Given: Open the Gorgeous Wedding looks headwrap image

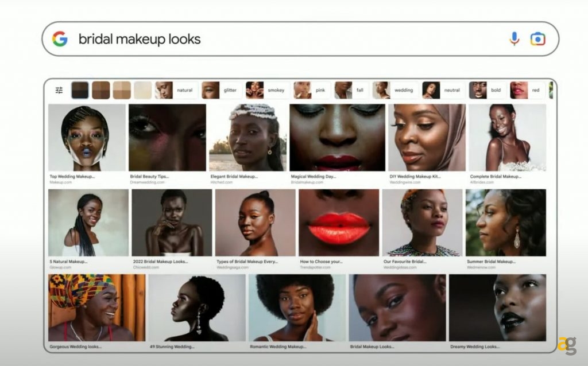Looking at the screenshot, I should 96,307.
